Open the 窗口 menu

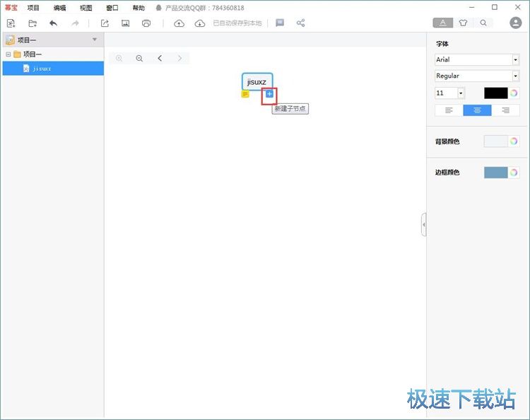pos(112,8)
